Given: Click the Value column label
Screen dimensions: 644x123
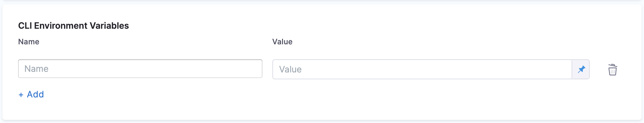Looking at the screenshot, I should (x=282, y=42).
